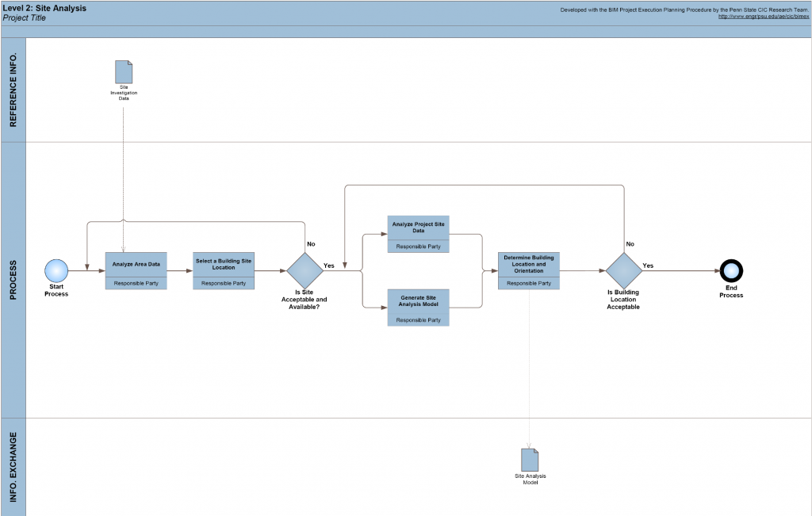
Task: Click Responsible Party under Generate Site Analysis Model
Action: point(418,319)
